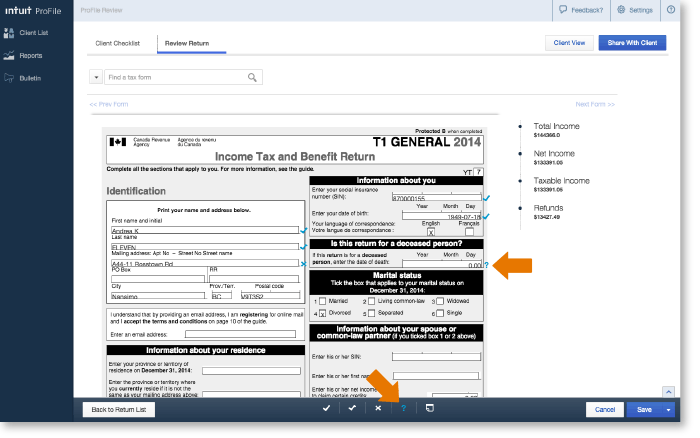This screenshot has width=700, height=438.
Task: Click the email address field
Action: [240, 334]
